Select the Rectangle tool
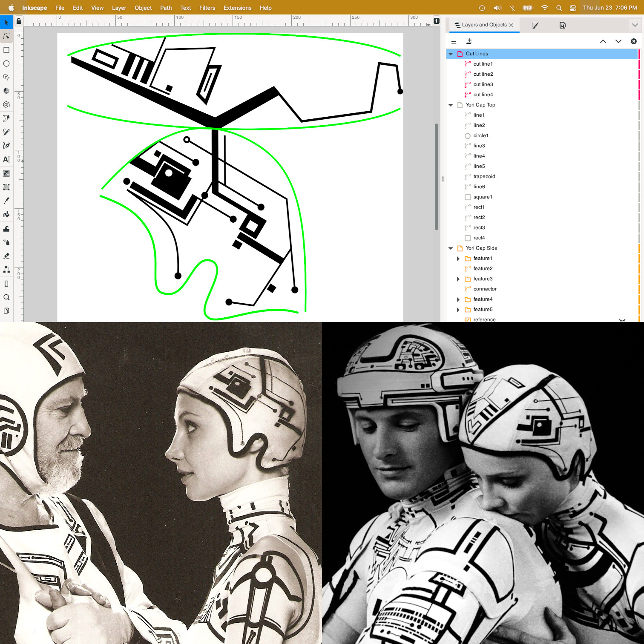 tap(6, 50)
